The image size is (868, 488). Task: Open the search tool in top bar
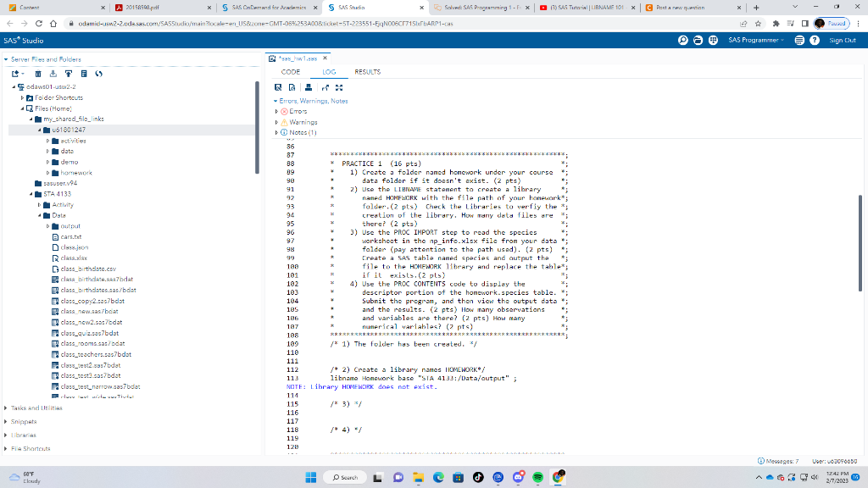click(x=682, y=41)
